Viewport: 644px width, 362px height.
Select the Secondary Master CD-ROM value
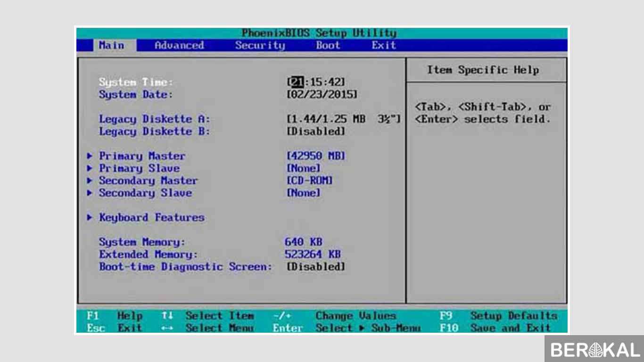[310, 181]
